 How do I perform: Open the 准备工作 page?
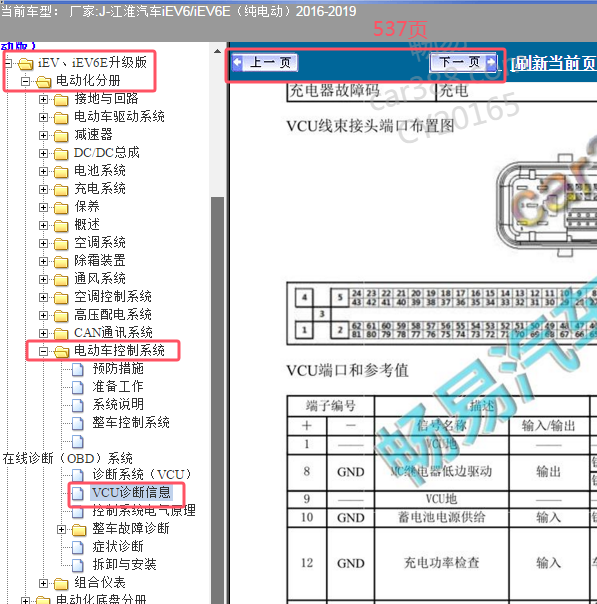coord(118,387)
